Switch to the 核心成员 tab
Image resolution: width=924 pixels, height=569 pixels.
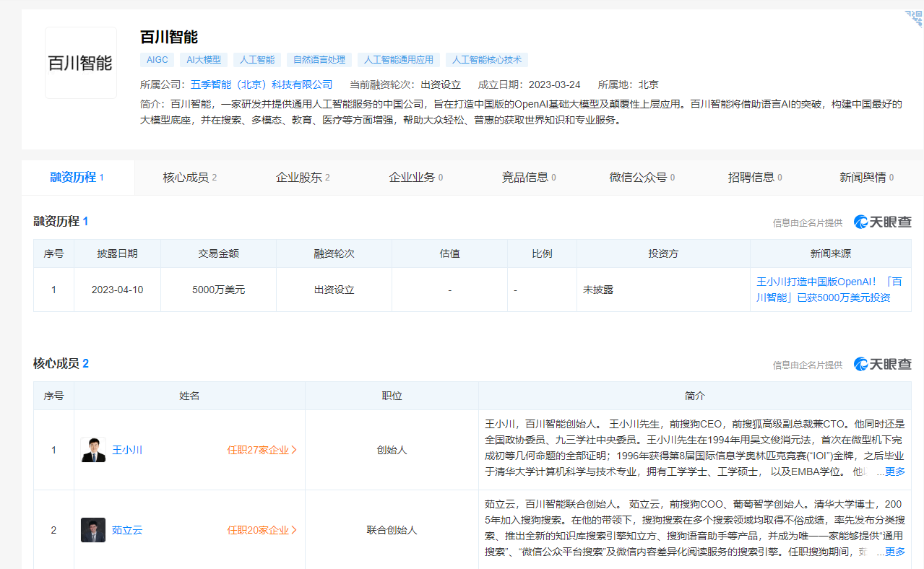pos(189,178)
